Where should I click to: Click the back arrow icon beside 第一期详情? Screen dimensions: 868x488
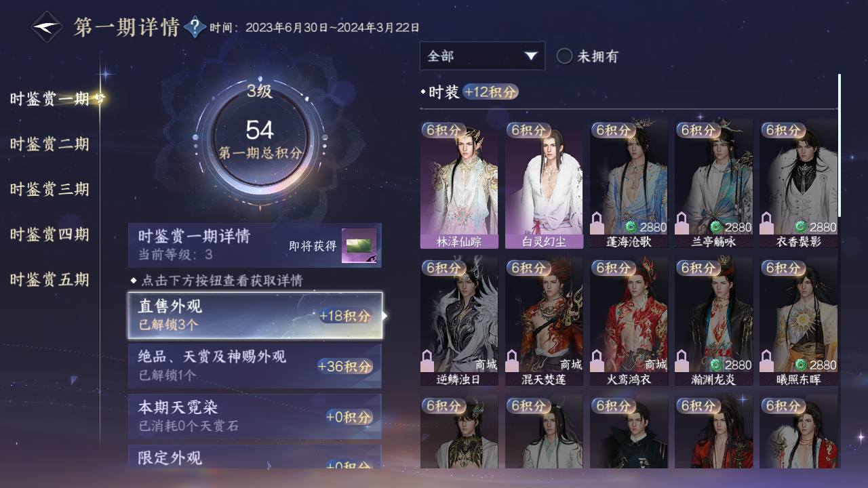click(47, 27)
